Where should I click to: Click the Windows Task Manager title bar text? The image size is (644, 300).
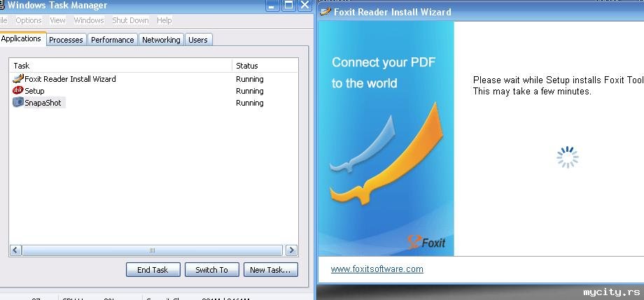57,6
